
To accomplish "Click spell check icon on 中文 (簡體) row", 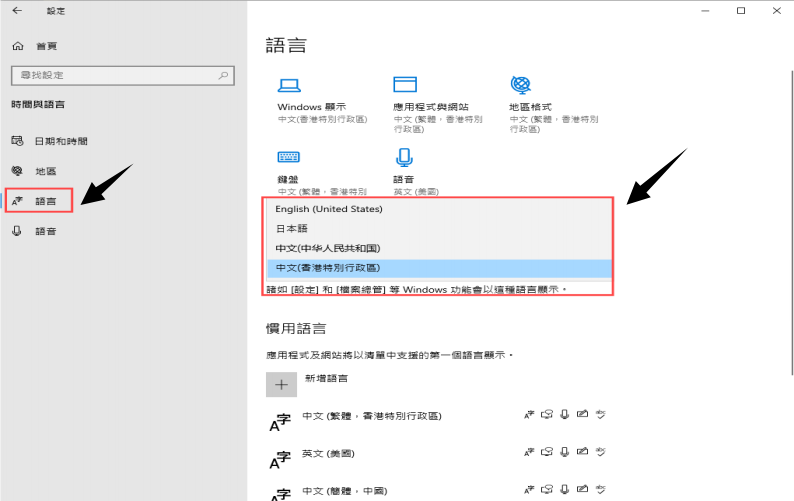I will (x=601, y=489).
